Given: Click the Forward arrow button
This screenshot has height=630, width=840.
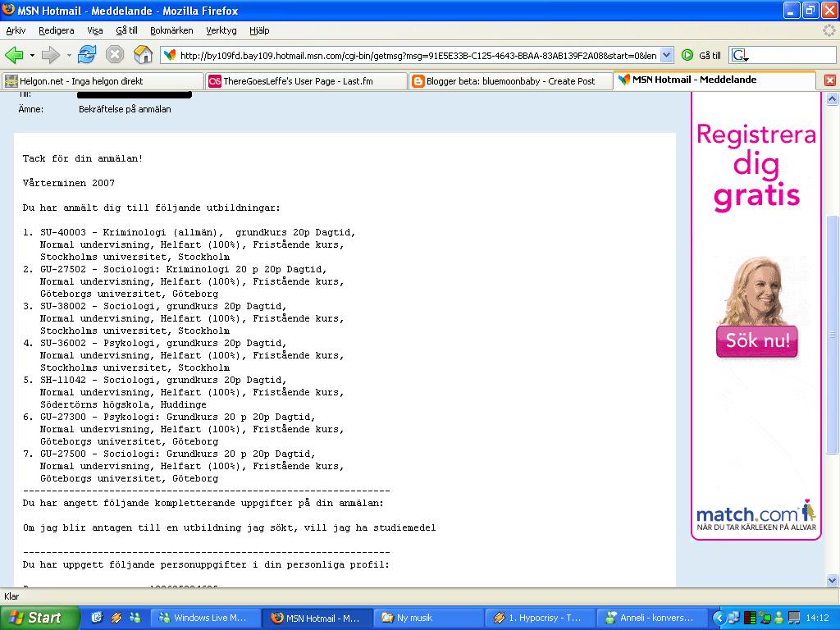Looking at the screenshot, I should click(x=51, y=55).
